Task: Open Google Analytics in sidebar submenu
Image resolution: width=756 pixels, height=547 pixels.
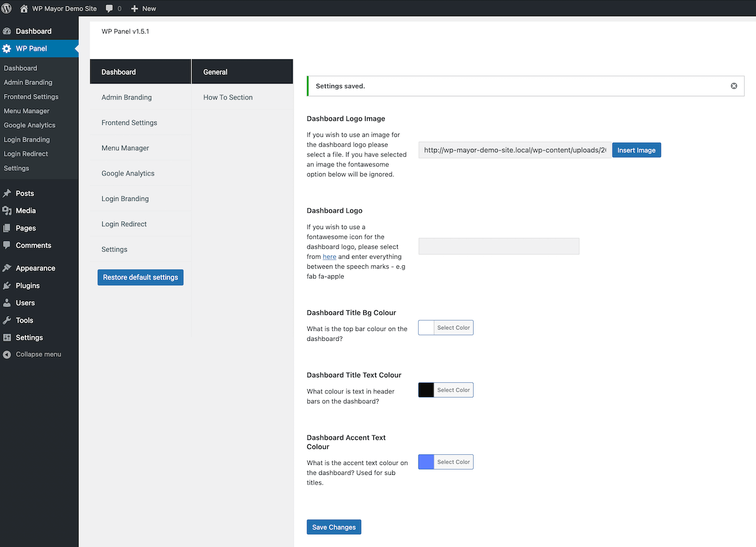Action: [30, 125]
